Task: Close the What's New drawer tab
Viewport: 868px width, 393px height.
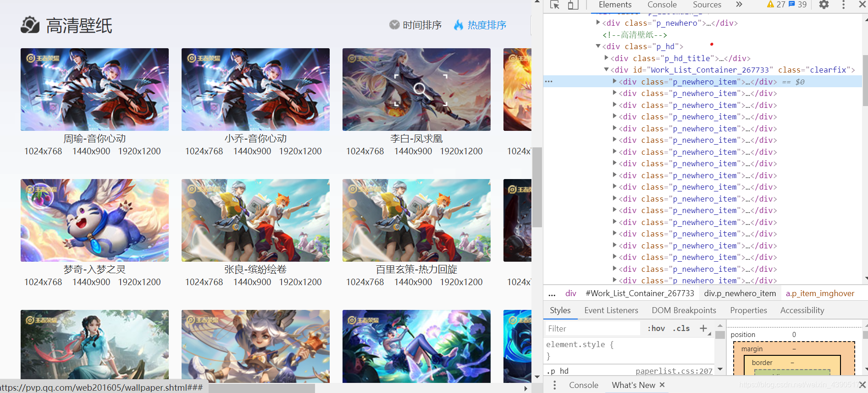Action: [662, 385]
